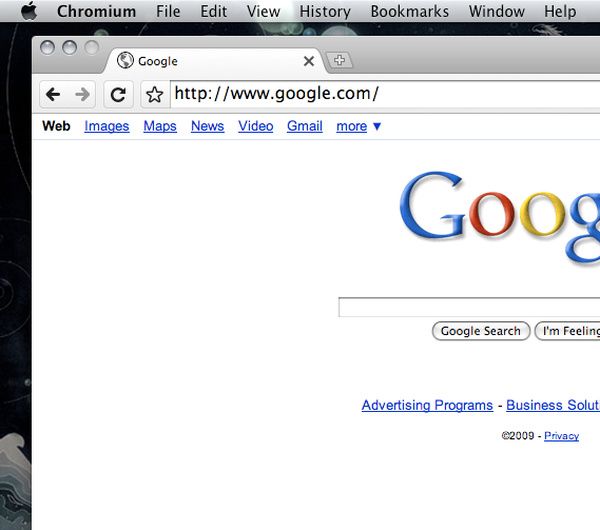
Task: Reload the page with refresh icon
Action: pyautogui.click(x=118, y=94)
